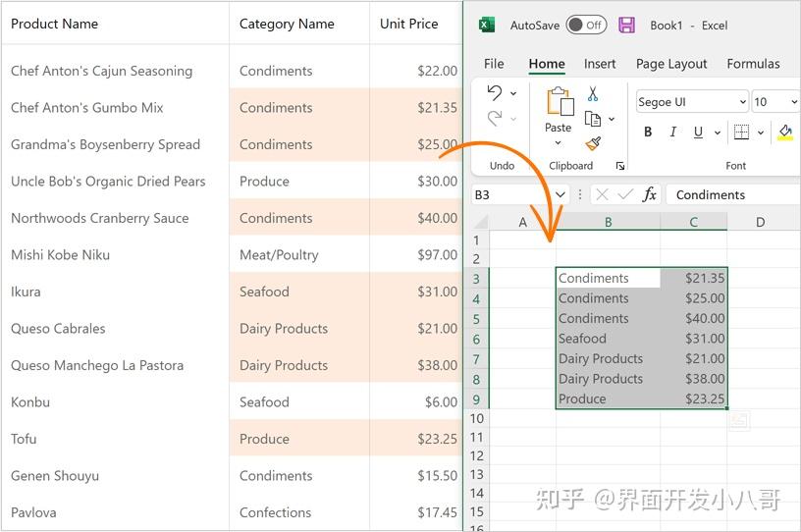Click the formula bar showing Condiments

(x=733, y=194)
